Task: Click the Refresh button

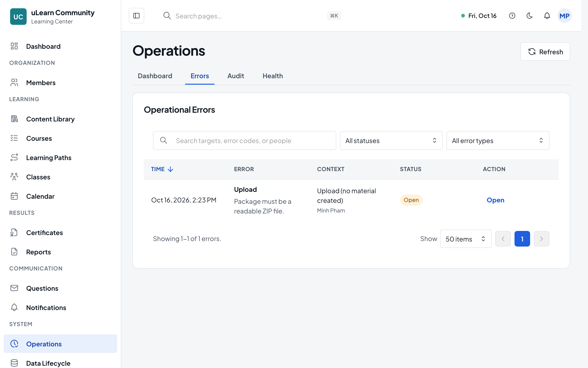Action: coord(545,52)
